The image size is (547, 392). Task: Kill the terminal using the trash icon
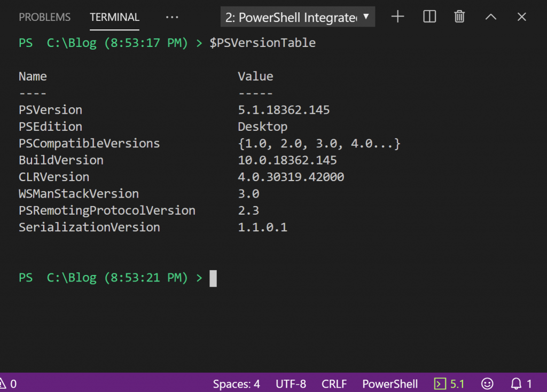459,17
